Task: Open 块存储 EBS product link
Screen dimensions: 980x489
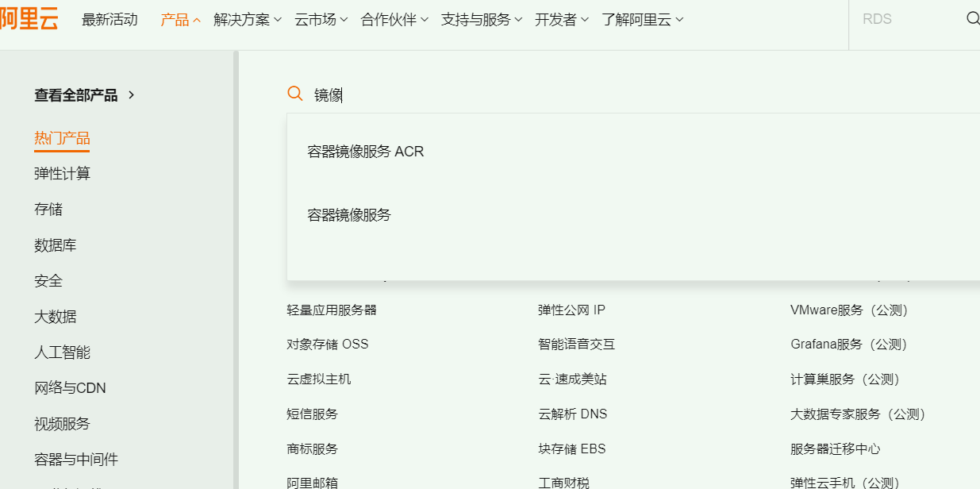Action: [571, 449]
